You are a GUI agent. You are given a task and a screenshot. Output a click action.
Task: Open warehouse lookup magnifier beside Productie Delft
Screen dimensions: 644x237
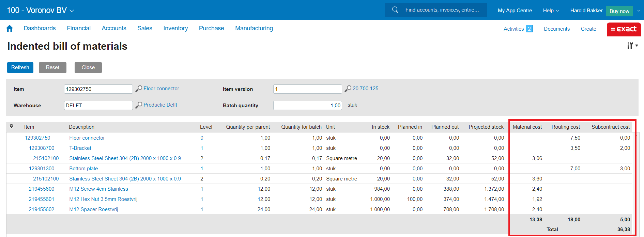139,105
